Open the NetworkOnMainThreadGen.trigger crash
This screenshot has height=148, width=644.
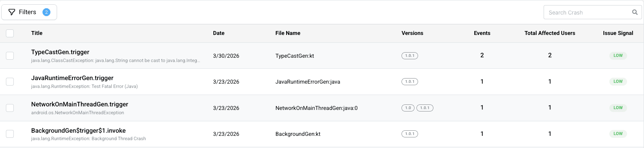point(80,104)
